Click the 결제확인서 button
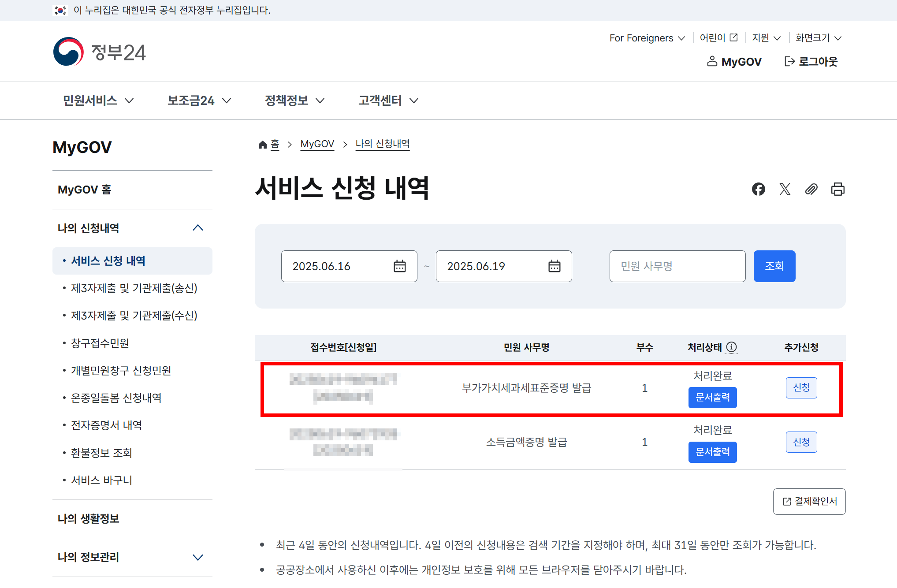This screenshot has height=588, width=897. click(x=809, y=501)
